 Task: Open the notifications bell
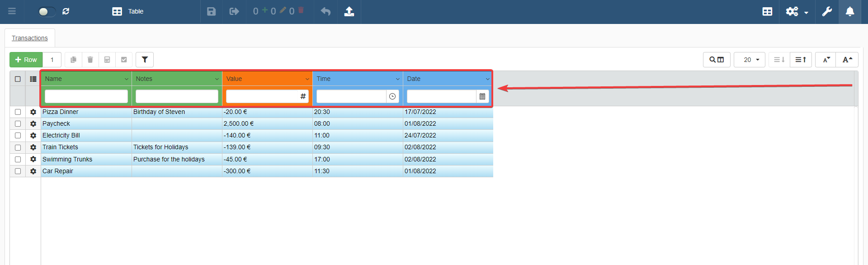coord(850,11)
